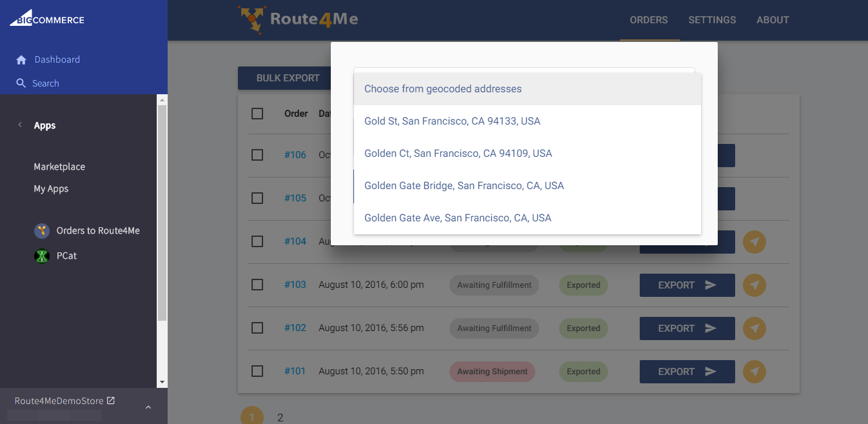This screenshot has width=868, height=424.
Task: Click the navigation icon for order #103
Action: point(755,285)
